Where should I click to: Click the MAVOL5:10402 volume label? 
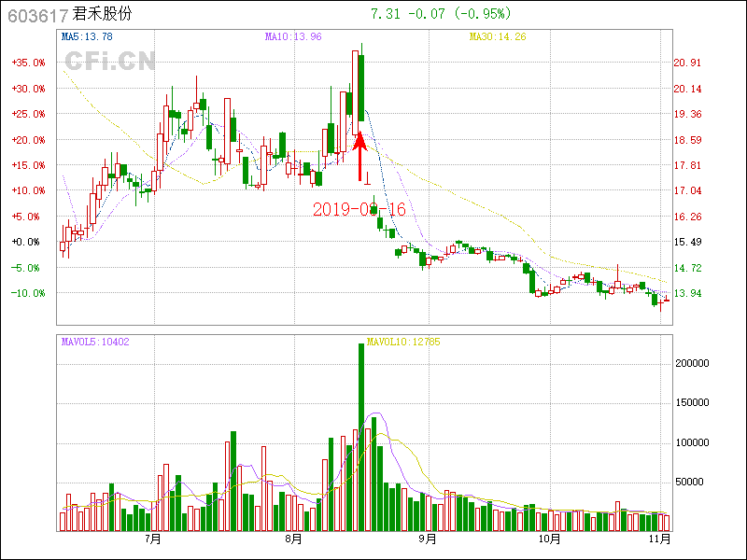tap(95, 342)
